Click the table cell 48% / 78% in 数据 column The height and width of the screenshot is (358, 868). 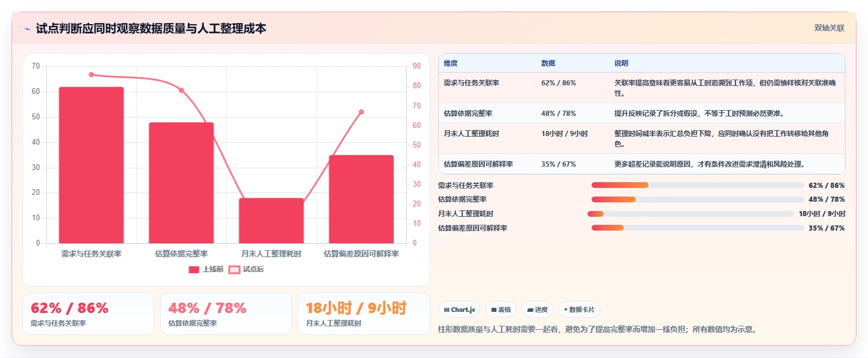(x=559, y=113)
